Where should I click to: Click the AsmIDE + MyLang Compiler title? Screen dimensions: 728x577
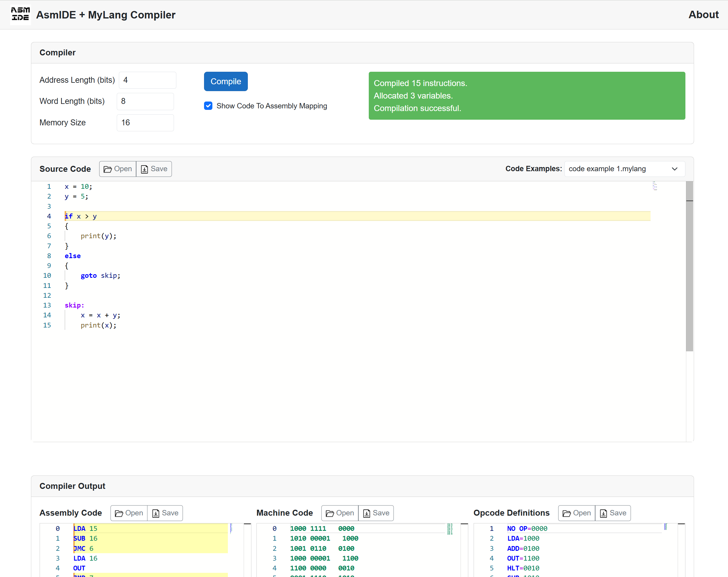(106, 15)
